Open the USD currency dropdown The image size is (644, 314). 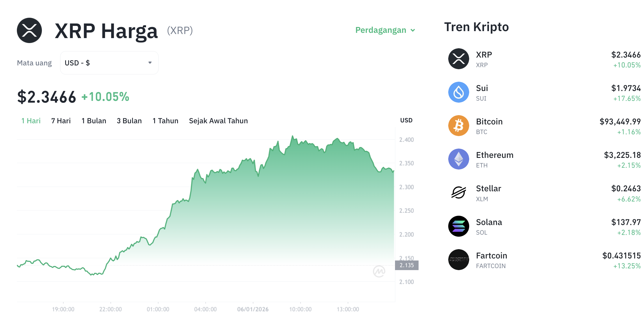(x=109, y=63)
